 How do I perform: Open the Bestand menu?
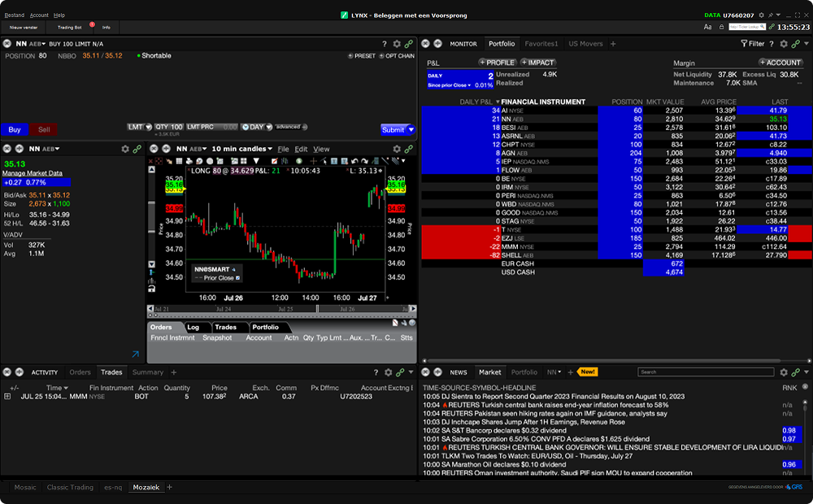click(x=15, y=15)
